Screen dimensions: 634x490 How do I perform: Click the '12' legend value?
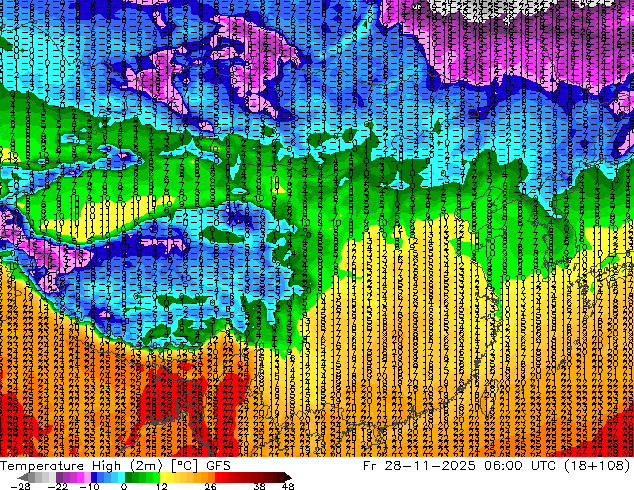point(162,486)
